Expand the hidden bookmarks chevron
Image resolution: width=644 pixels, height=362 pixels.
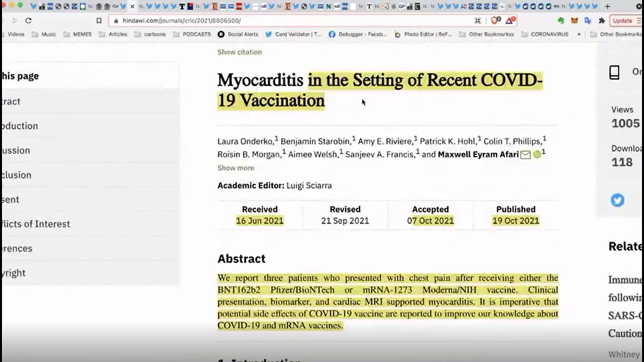pyautogui.click(x=579, y=34)
